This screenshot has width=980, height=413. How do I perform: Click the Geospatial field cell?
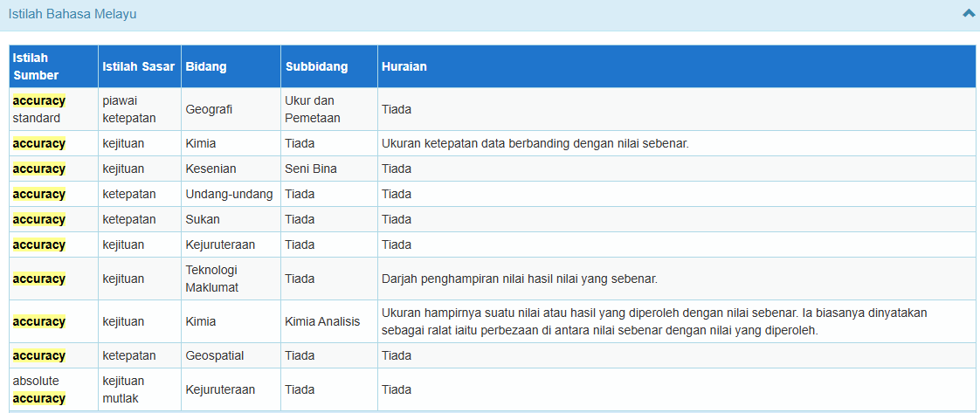coord(231,355)
